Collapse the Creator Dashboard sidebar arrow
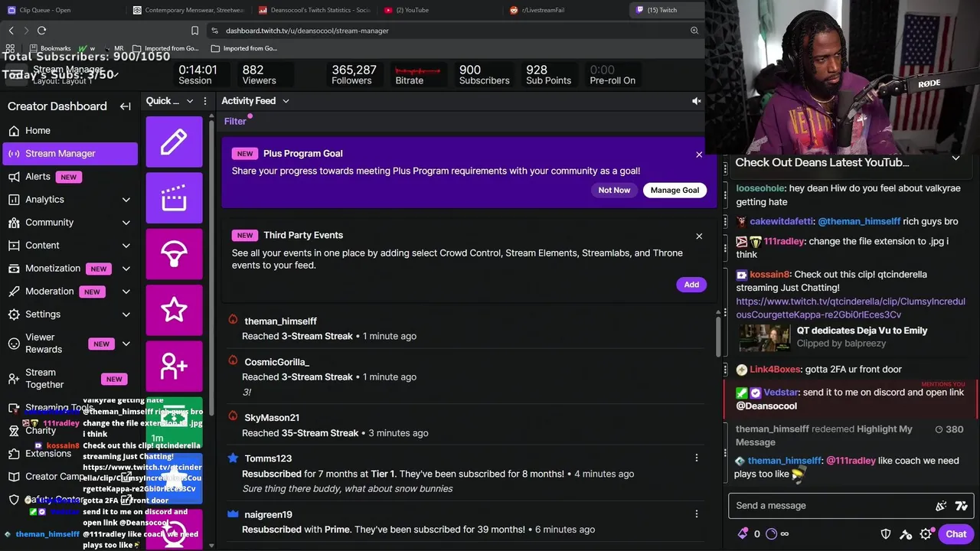 pos(126,106)
